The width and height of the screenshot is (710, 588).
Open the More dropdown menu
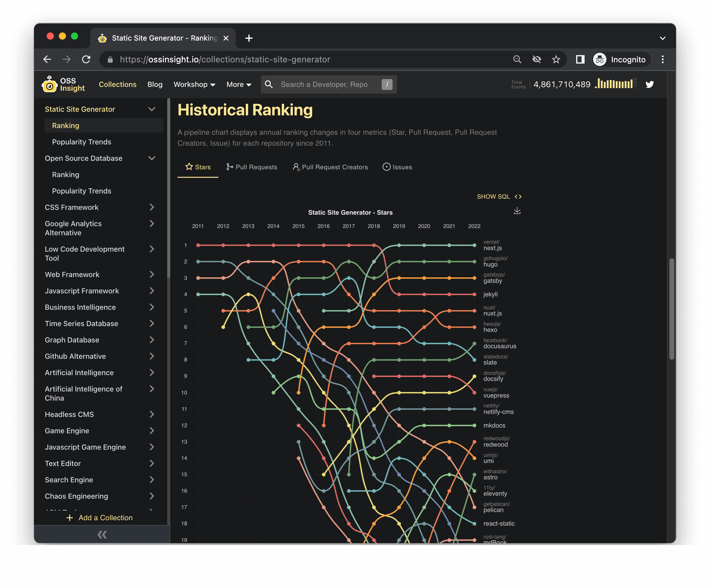[239, 84]
